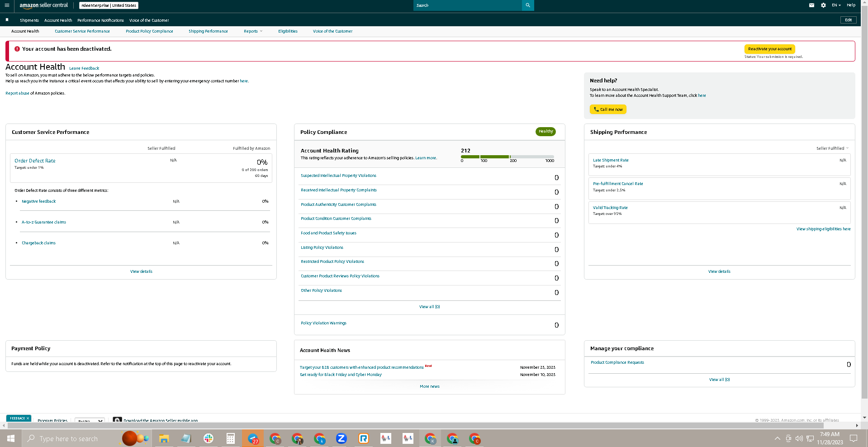Screen dimensions: 868x447
Task: Open Seller Fulfilled dropdown in Shipping Performance
Action: pos(832,148)
